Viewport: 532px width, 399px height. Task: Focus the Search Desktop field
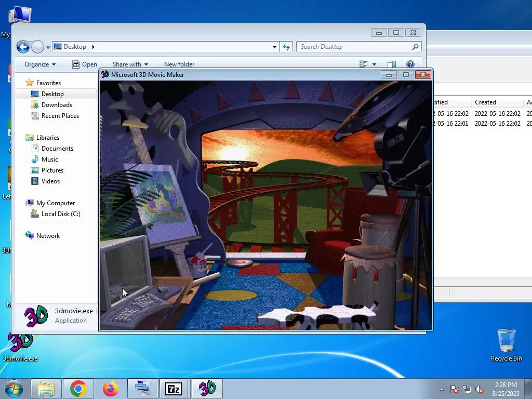[358, 47]
